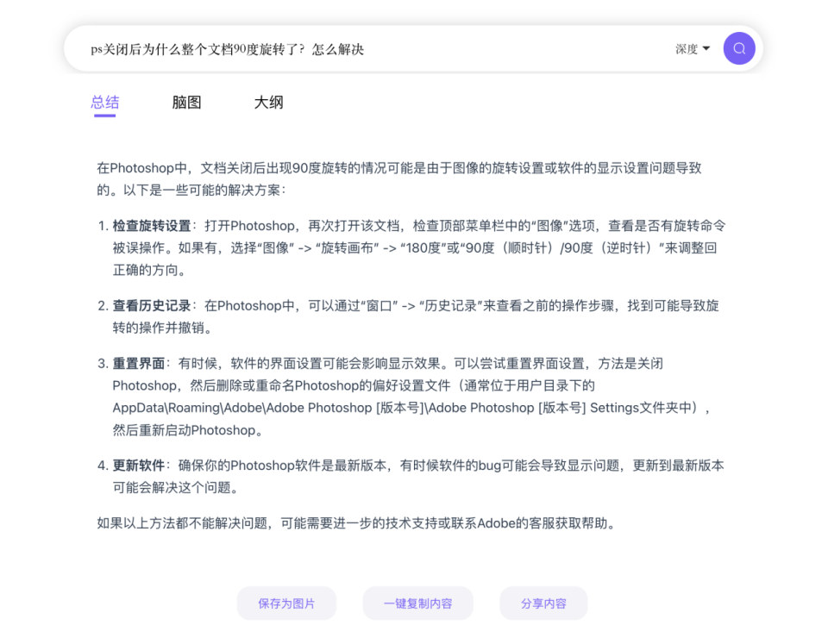Switch to the 脑图 tab
Image resolution: width=828 pixels, height=644 pixels.
coord(186,102)
